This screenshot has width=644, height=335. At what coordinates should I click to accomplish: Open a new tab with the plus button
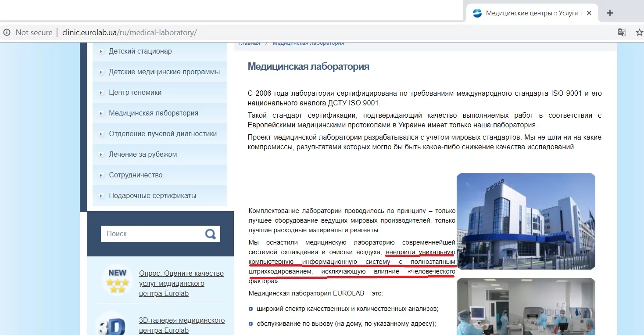click(610, 13)
